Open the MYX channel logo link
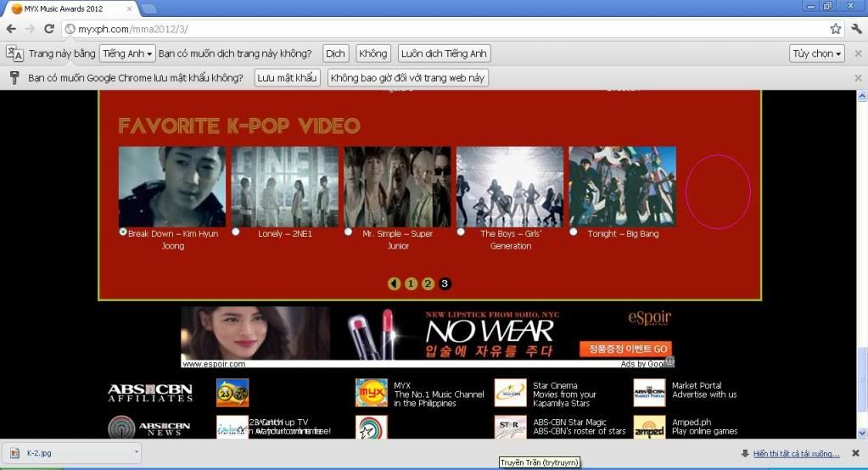Viewport: 868px width, 470px height. (x=371, y=393)
